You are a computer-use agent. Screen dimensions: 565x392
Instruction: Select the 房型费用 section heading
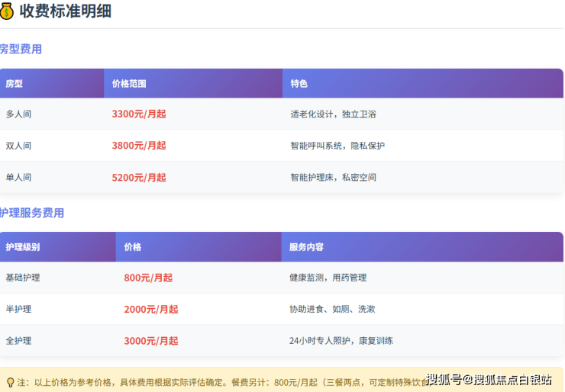21,50
